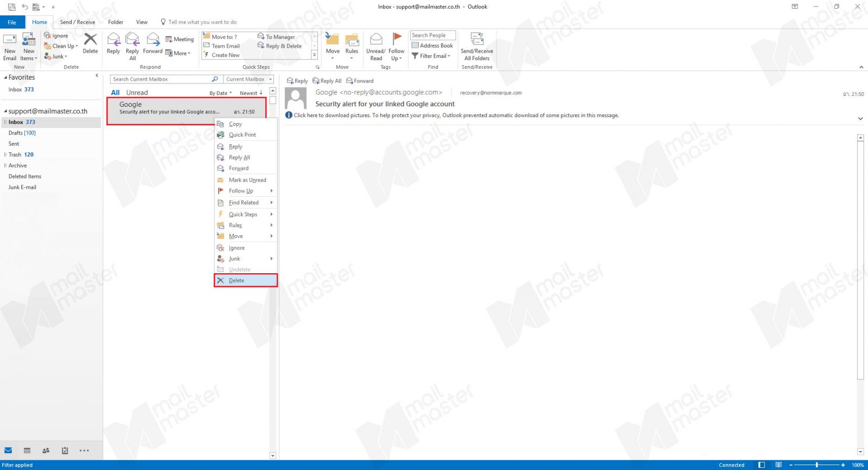868x470 pixels.
Task: Click the Ignore conversation button in ribbon
Action: [56, 36]
